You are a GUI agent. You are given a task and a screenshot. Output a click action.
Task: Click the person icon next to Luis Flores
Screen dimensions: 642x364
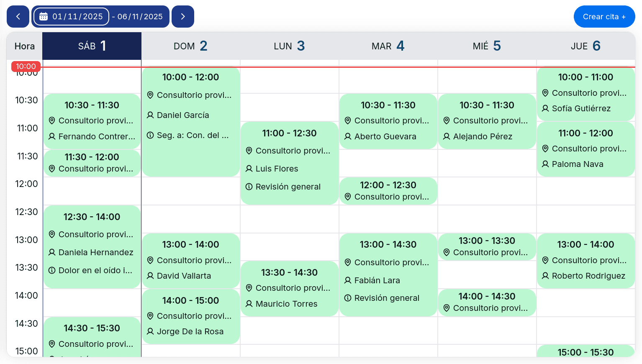(249, 169)
